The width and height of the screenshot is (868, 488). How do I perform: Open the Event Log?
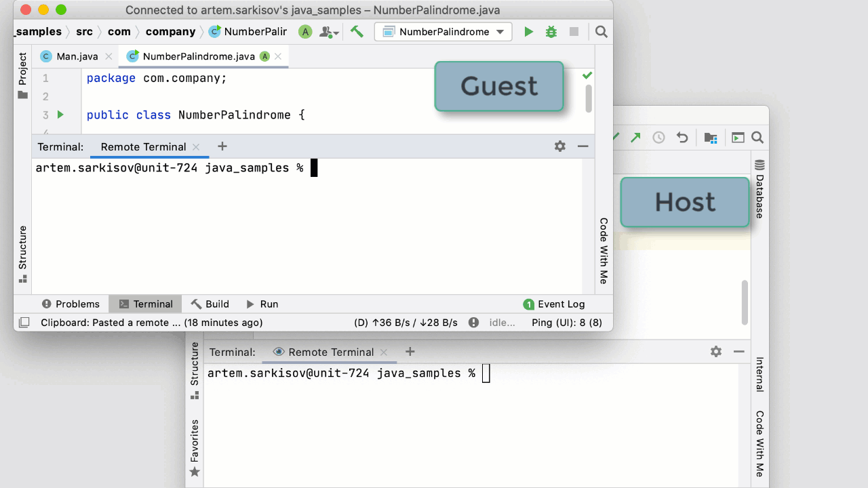click(x=554, y=304)
